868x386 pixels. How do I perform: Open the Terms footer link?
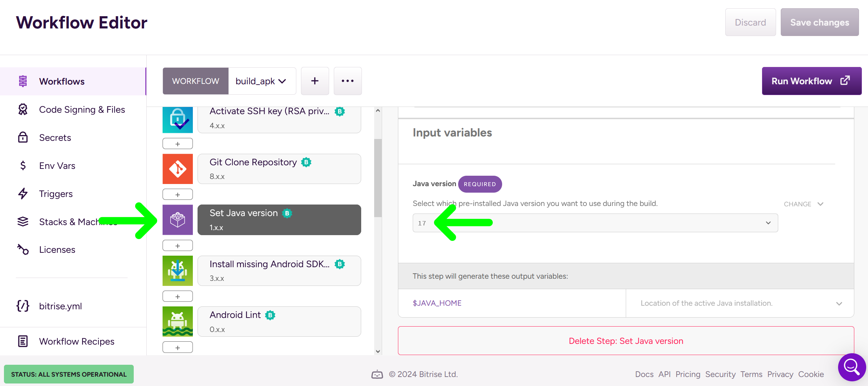(x=751, y=374)
